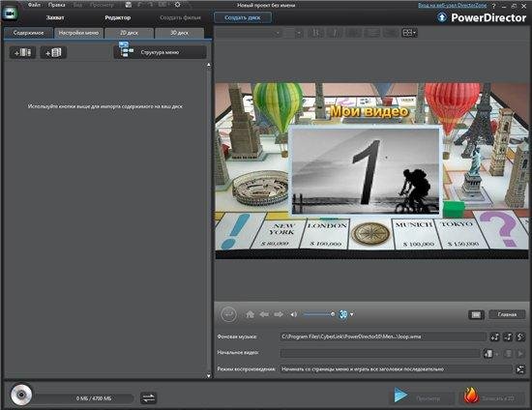
Task: Click the add background music icon
Action: click(x=495, y=337)
